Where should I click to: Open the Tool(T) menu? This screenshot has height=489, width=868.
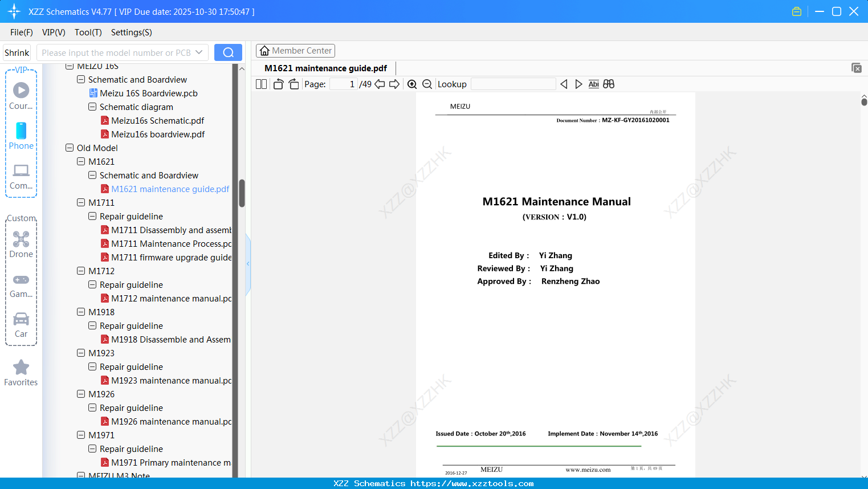pos(88,32)
